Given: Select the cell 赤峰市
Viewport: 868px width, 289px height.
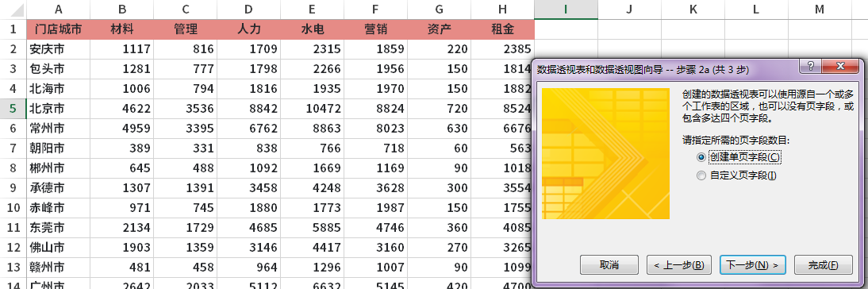Looking at the screenshot, I should click(59, 207).
